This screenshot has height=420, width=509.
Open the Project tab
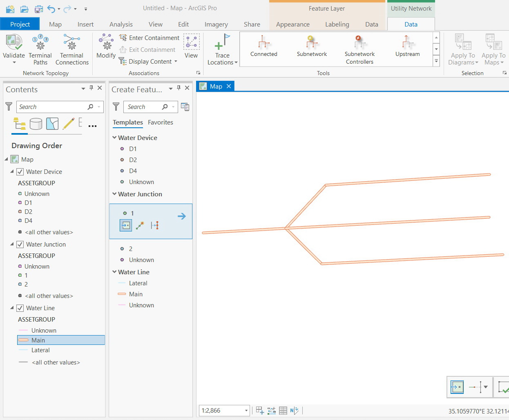click(20, 24)
